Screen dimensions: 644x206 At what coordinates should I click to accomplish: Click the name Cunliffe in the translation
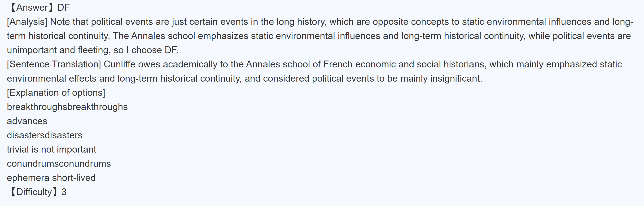[119, 64]
